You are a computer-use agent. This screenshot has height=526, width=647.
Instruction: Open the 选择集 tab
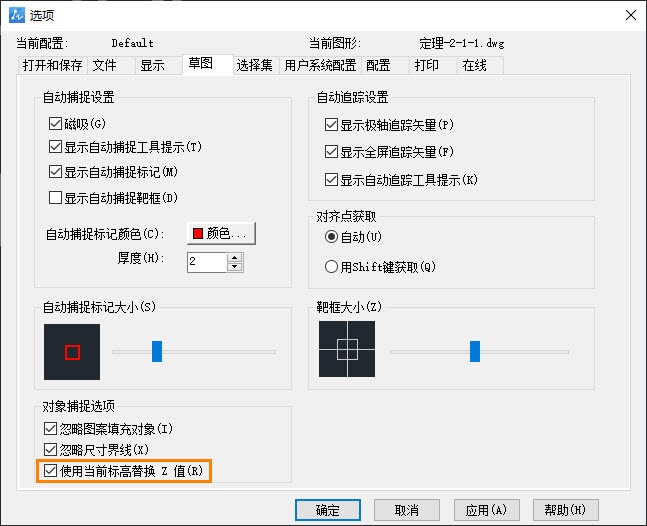(x=255, y=65)
